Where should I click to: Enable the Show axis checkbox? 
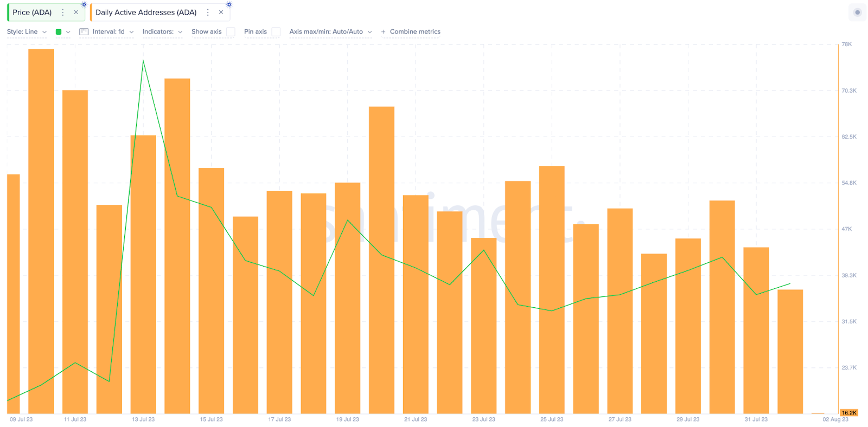point(231,32)
